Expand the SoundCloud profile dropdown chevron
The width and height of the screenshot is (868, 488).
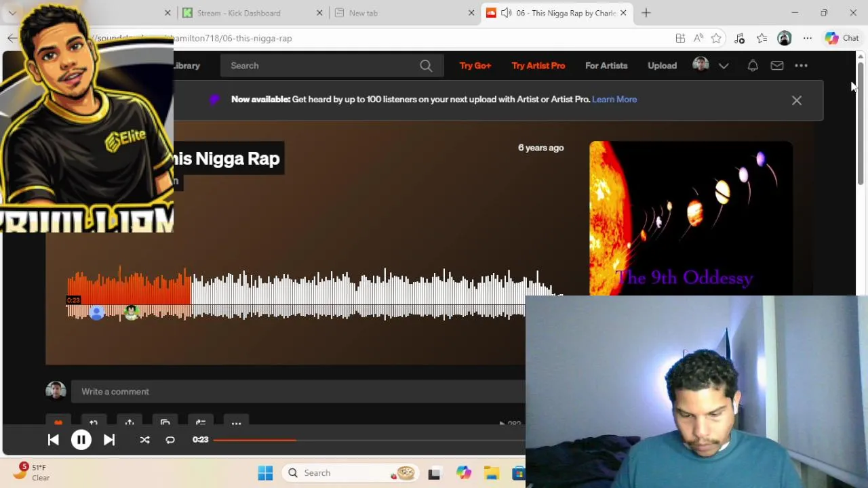coord(724,66)
